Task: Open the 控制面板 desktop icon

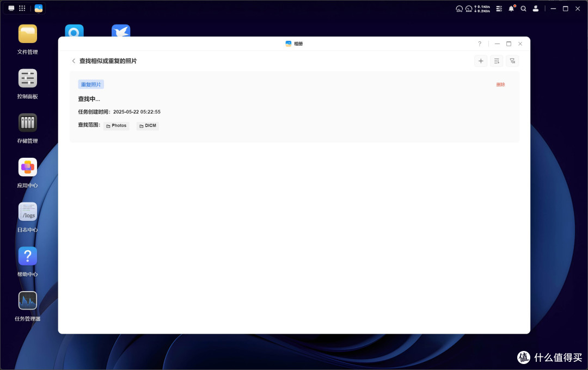Action: tap(27, 78)
